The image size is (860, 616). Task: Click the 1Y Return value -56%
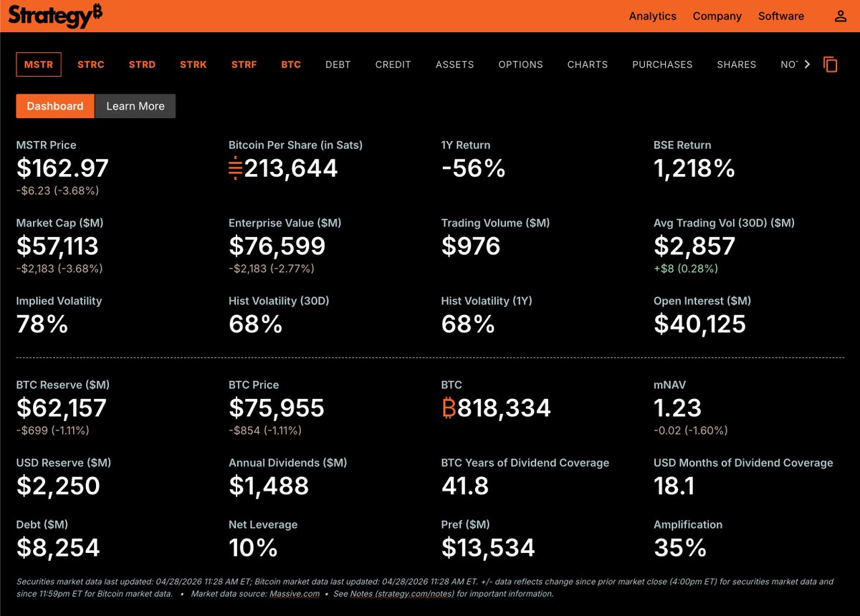point(473,169)
